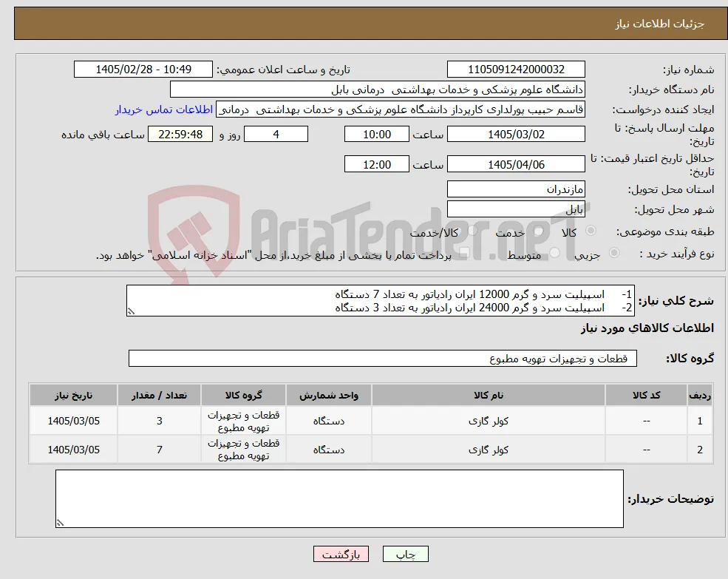Click the resize handle of buyer notes textarea

click(60, 523)
